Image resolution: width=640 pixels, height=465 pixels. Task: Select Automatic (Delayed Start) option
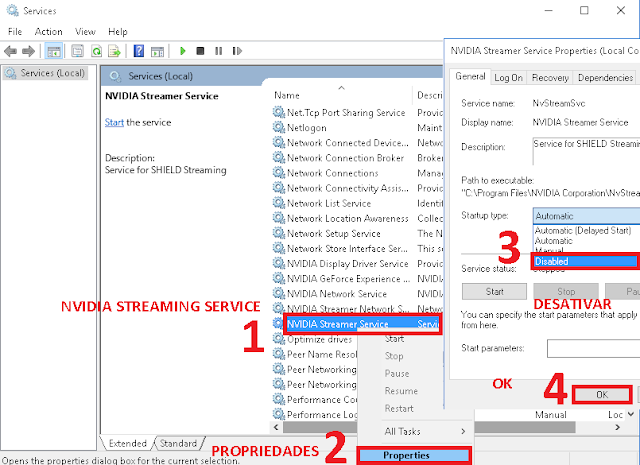[583, 231]
